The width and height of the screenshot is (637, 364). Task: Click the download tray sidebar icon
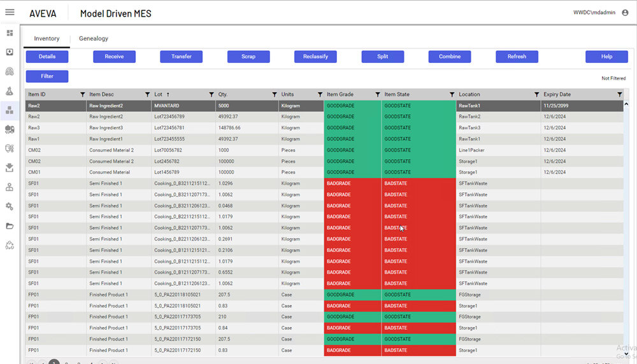pos(10,168)
